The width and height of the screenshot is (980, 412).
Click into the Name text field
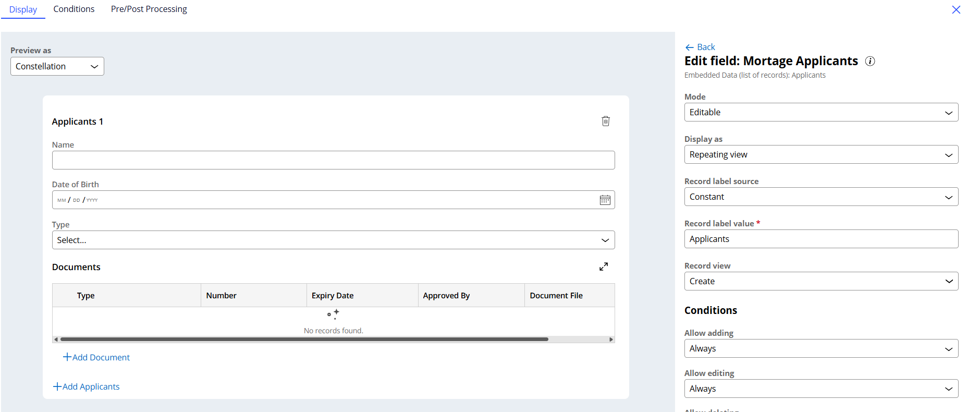tap(333, 160)
